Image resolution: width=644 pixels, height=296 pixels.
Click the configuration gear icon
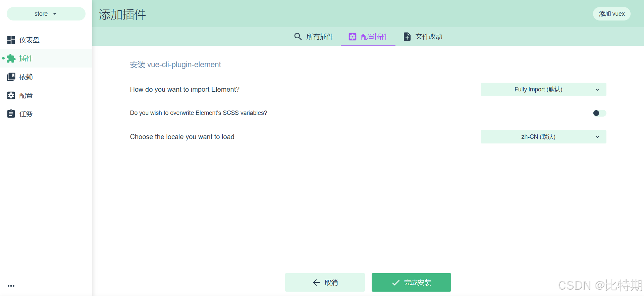pyautogui.click(x=11, y=95)
